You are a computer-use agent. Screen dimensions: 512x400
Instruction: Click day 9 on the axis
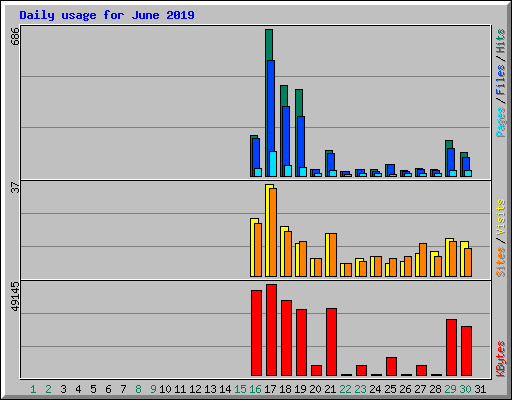(153, 389)
